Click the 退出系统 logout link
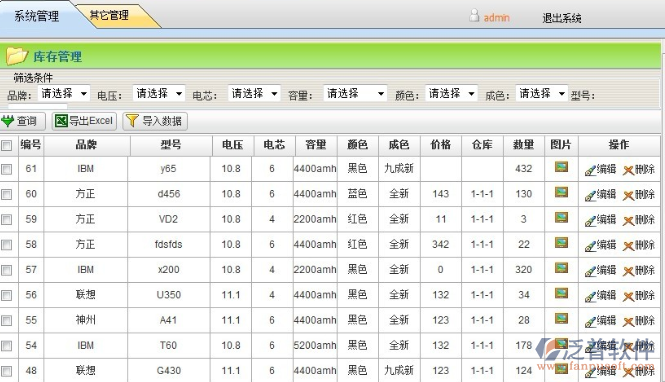The height and width of the screenshot is (382, 665). pyautogui.click(x=562, y=18)
